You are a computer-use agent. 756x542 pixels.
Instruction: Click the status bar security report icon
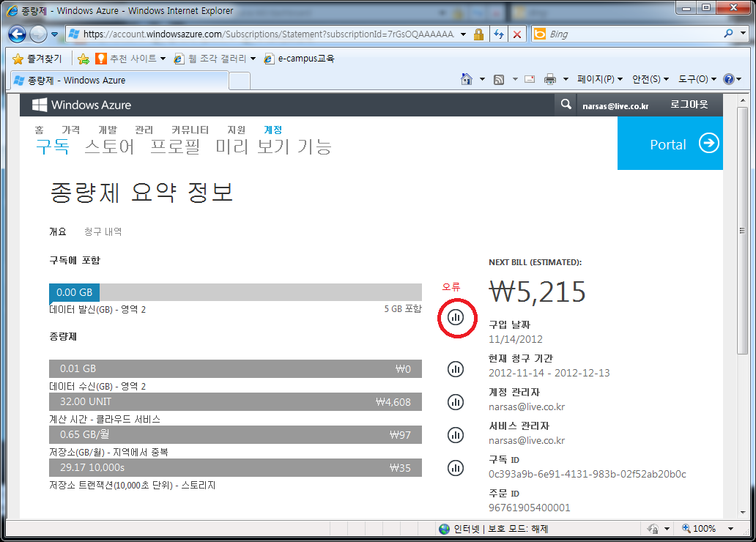point(653,529)
